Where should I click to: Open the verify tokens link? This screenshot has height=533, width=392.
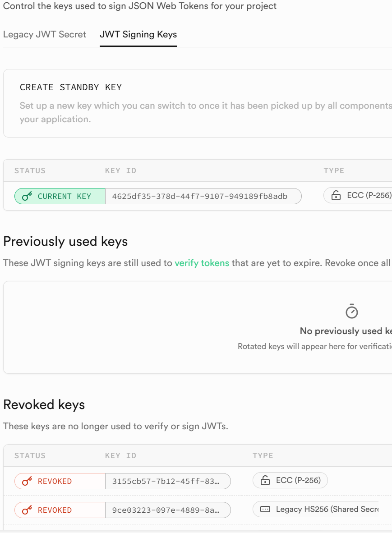point(202,263)
